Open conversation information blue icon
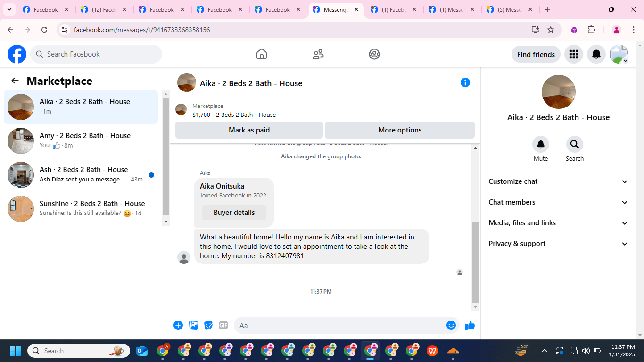The width and height of the screenshot is (644, 362). (x=465, y=82)
